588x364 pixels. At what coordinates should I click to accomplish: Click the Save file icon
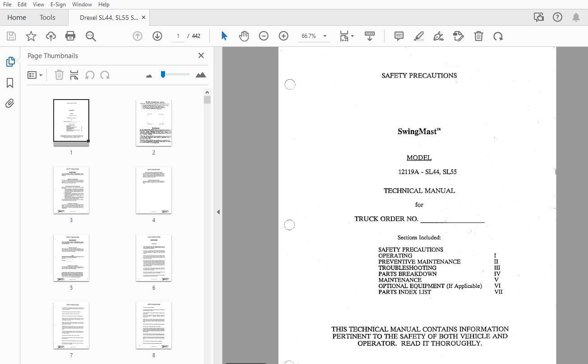11,36
